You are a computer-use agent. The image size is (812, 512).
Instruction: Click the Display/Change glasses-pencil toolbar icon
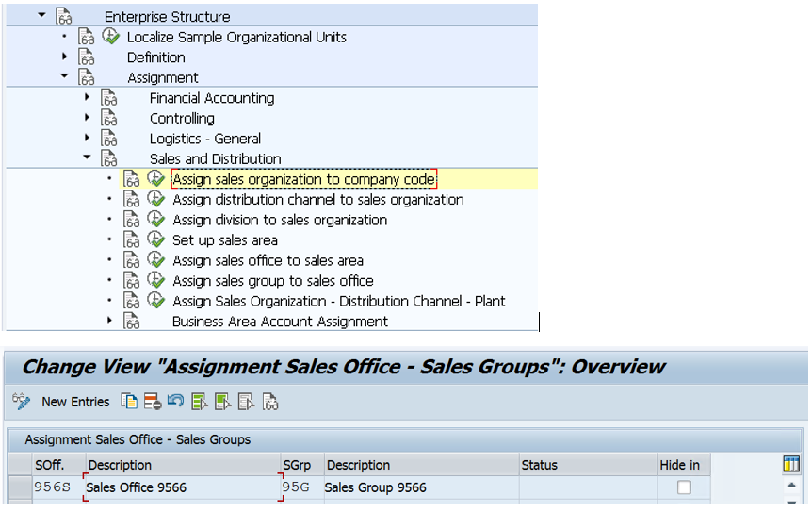point(21,402)
